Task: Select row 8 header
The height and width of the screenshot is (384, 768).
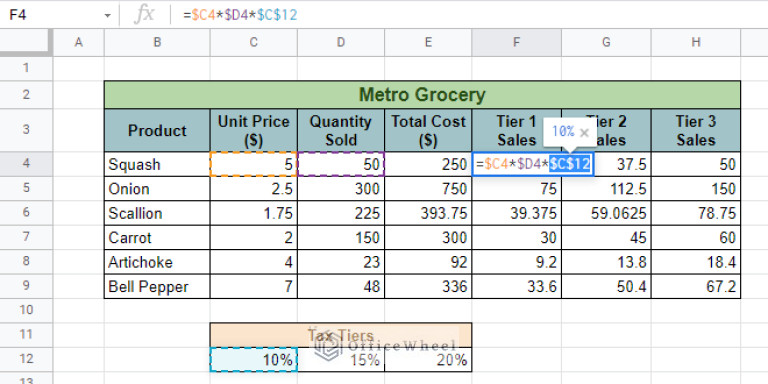Action: [x=26, y=262]
